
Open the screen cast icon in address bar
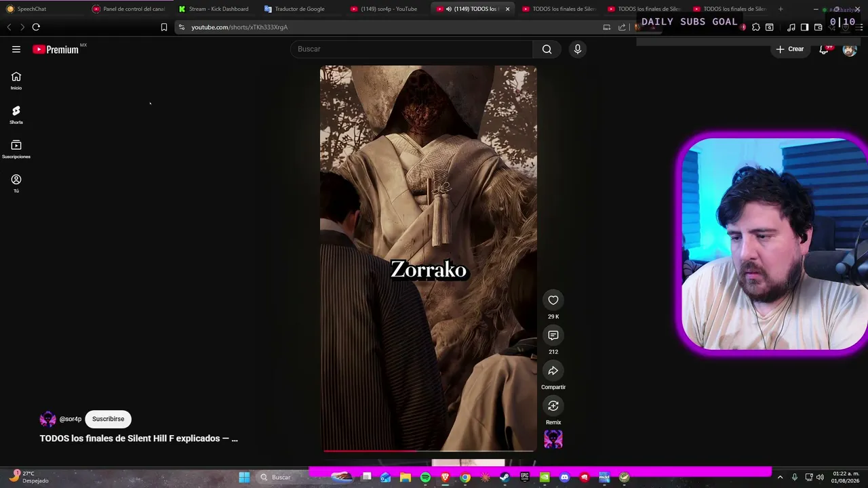[x=607, y=27]
